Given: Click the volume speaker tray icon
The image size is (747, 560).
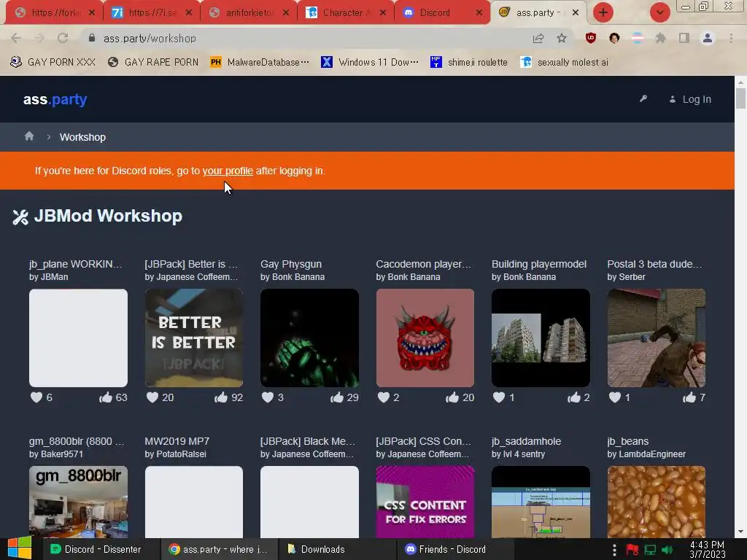Looking at the screenshot, I should 667,550.
